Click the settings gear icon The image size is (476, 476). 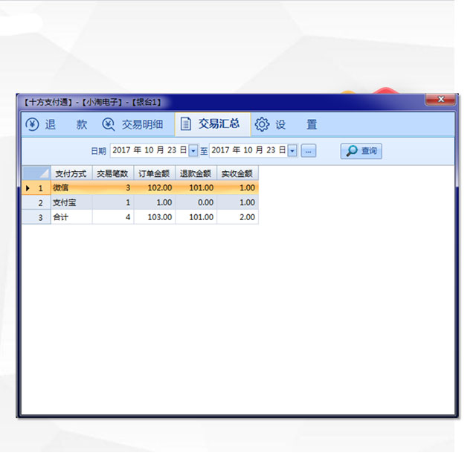tap(262, 124)
